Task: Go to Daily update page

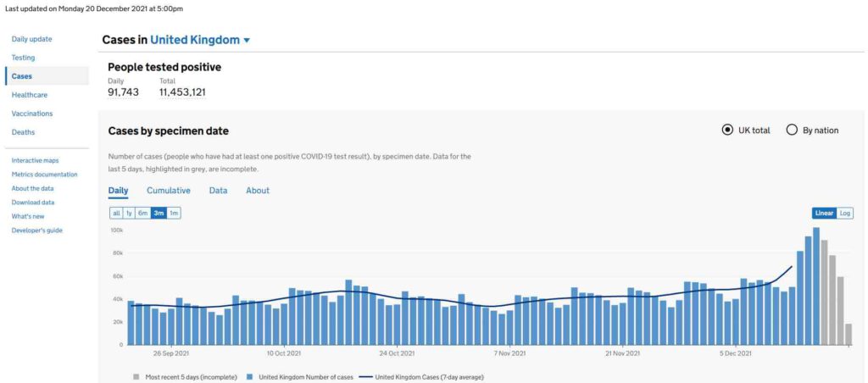Action: click(32, 39)
